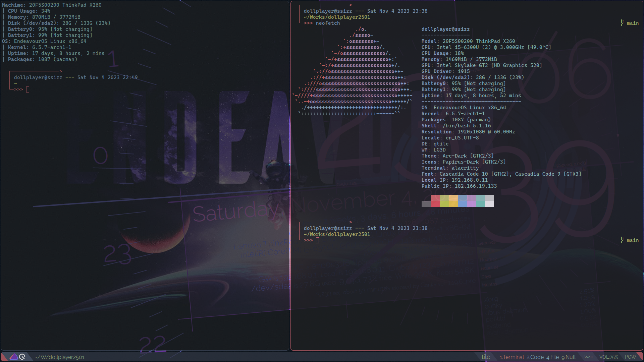This screenshot has height=362, width=644.
Task: Click 'Machine: 20F5S00200 ThinkPad X260' in the left terminal
Action: click(x=52, y=5)
